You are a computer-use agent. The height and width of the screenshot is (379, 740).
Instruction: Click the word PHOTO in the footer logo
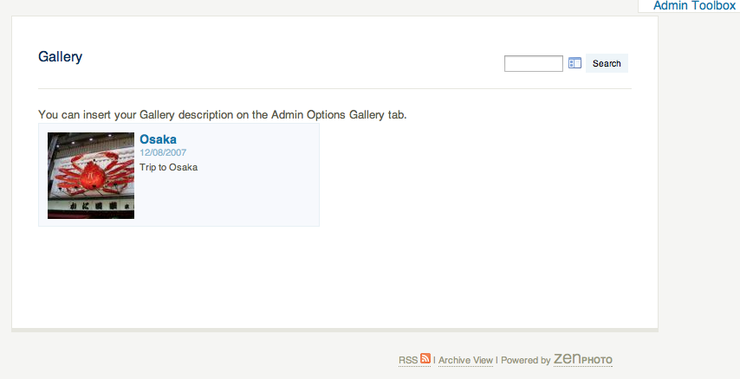[597, 361]
